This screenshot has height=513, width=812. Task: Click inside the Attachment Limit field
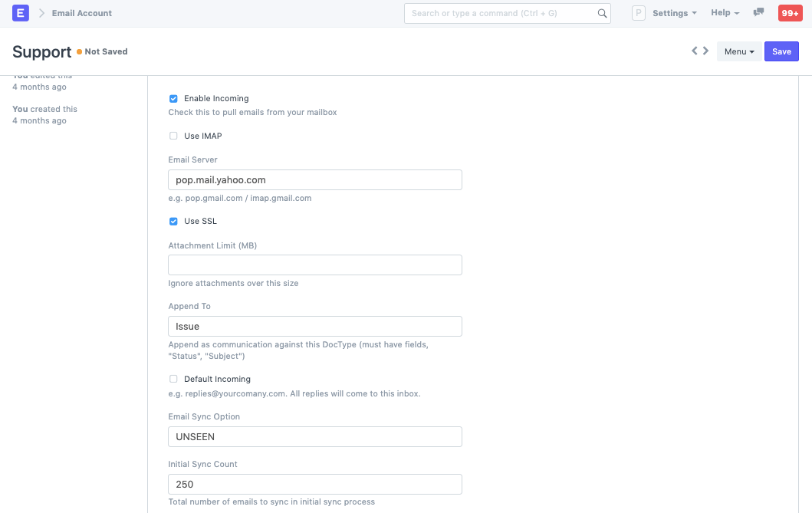[x=314, y=265]
